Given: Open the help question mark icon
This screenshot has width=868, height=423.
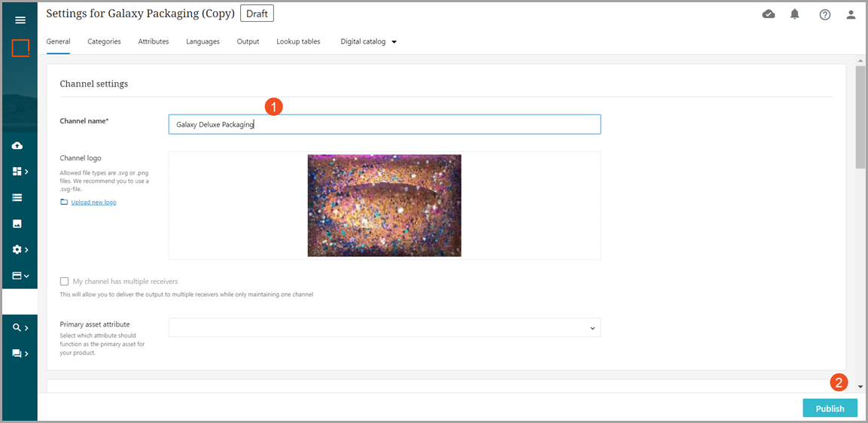Looking at the screenshot, I should pos(825,14).
